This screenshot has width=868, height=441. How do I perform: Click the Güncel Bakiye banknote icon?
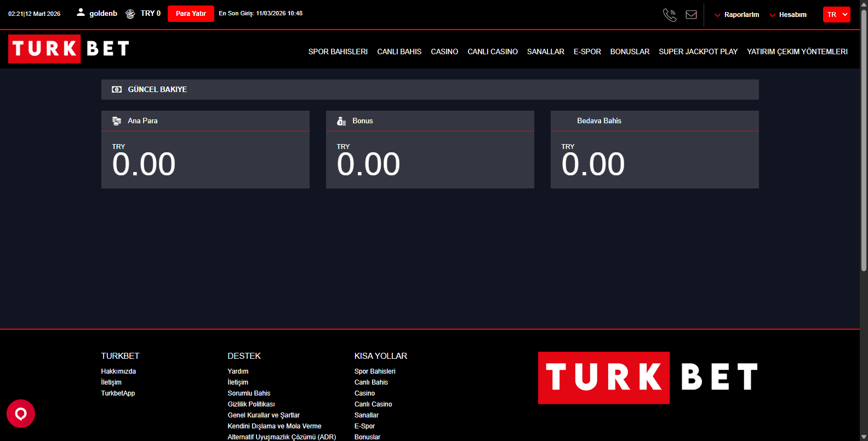pyautogui.click(x=117, y=89)
